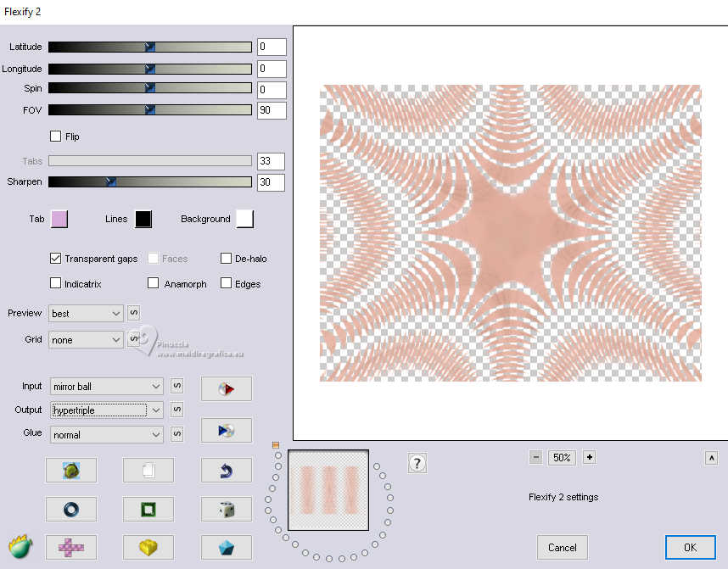Click the S button beside Input dropdown
The height and width of the screenshot is (569, 728).
point(176,386)
